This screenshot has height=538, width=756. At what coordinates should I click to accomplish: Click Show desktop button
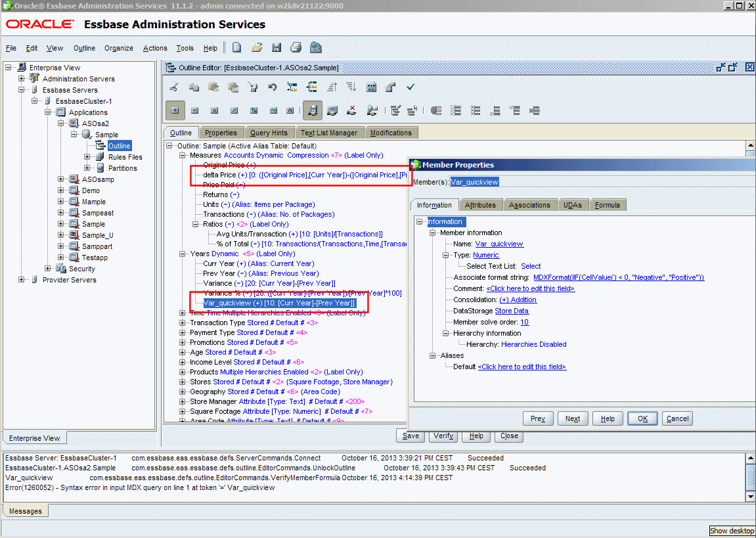(732, 531)
